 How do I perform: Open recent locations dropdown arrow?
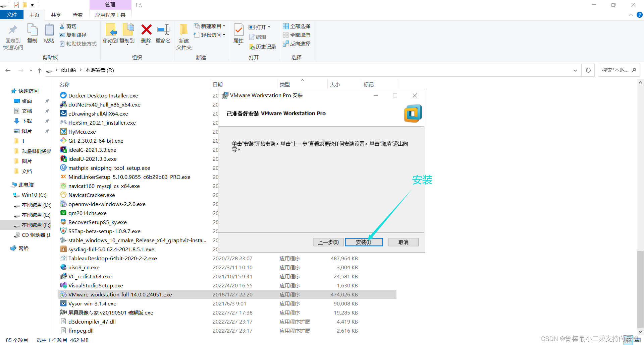[31, 70]
